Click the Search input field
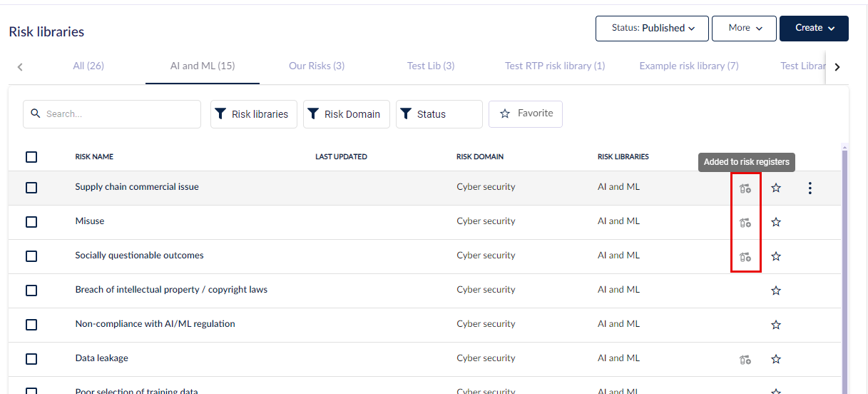This screenshot has width=868, height=394. 112,114
